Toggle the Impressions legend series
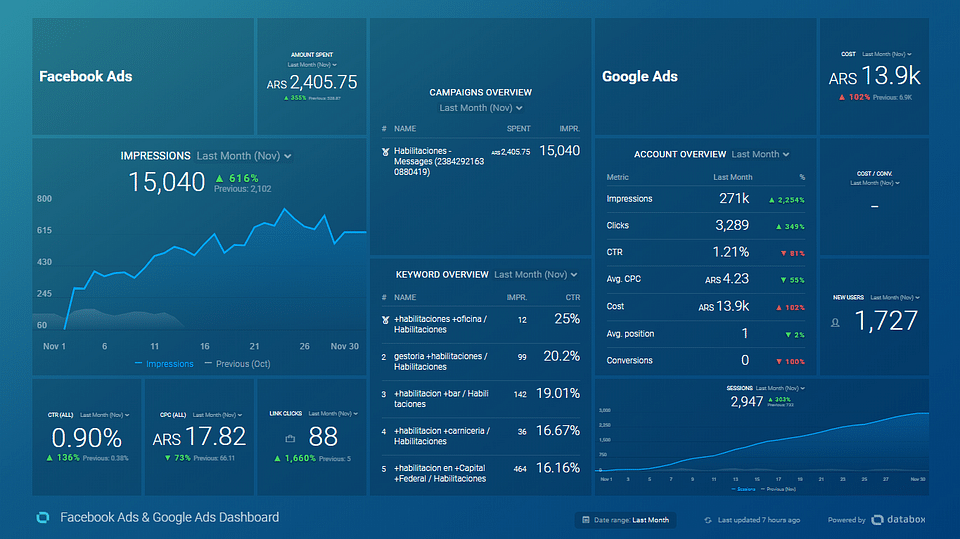 point(164,364)
